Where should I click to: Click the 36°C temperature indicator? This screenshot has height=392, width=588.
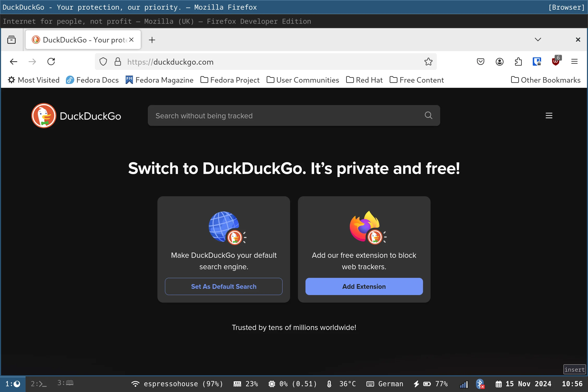click(x=341, y=384)
